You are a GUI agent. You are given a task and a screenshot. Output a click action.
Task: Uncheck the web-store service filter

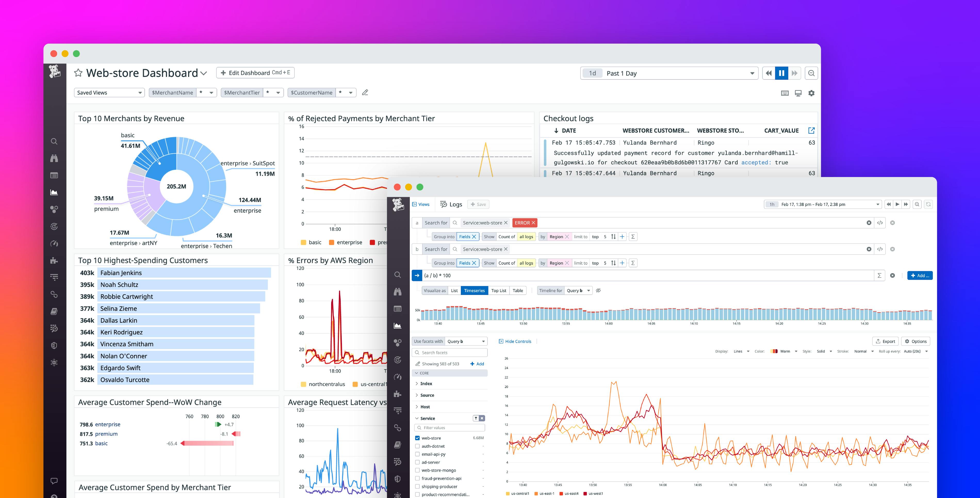[x=417, y=438]
